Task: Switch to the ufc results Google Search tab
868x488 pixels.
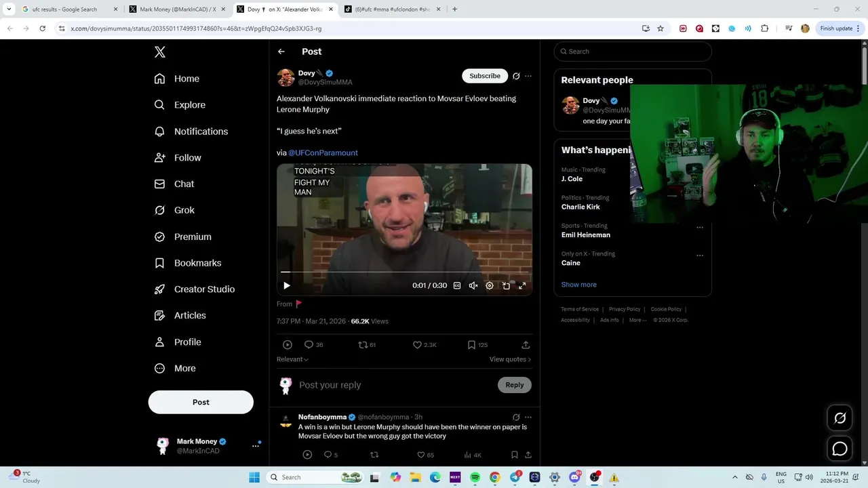Action: [x=70, y=9]
